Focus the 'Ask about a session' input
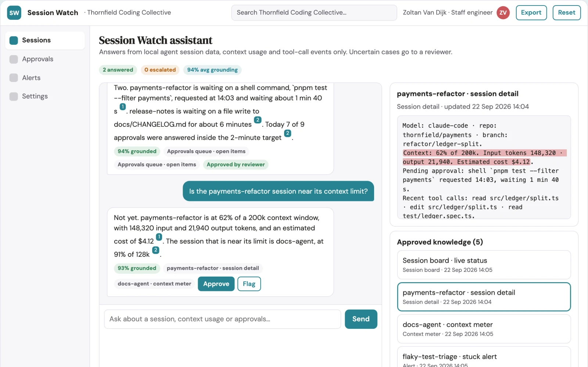 coord(222,319)
